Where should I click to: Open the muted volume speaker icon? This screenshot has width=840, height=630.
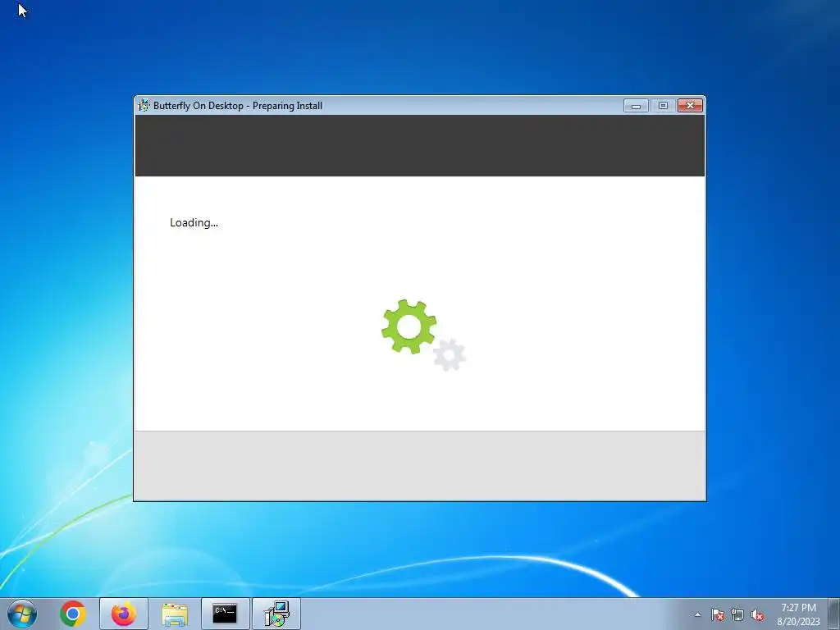tap(757, 615)
